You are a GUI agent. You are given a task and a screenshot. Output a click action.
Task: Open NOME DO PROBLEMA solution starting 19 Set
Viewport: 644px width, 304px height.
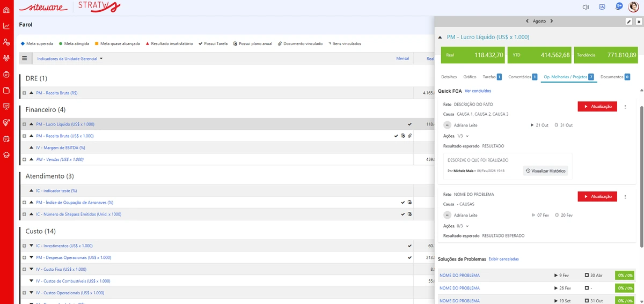point(459,301)
